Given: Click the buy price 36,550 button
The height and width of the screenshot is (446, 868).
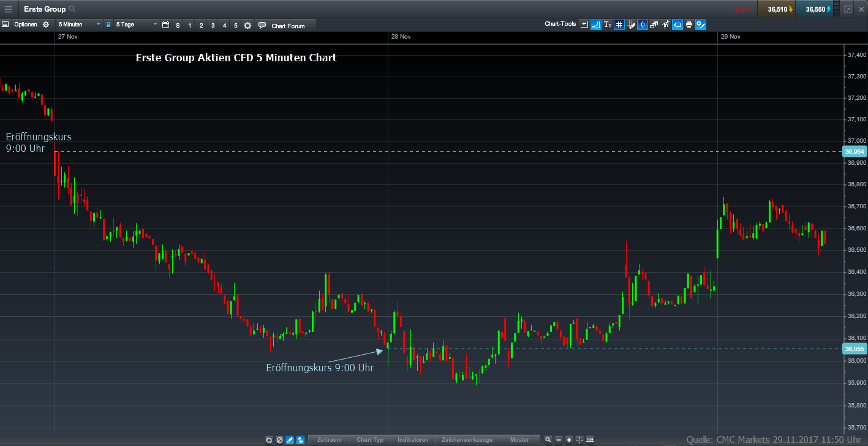Looking at the screenshot, I should [814, 9].
